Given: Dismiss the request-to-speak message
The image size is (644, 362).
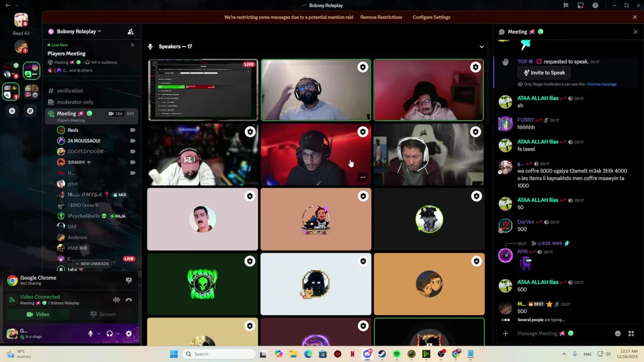Looking at the screenshot, I should click(x=602, y=84).
